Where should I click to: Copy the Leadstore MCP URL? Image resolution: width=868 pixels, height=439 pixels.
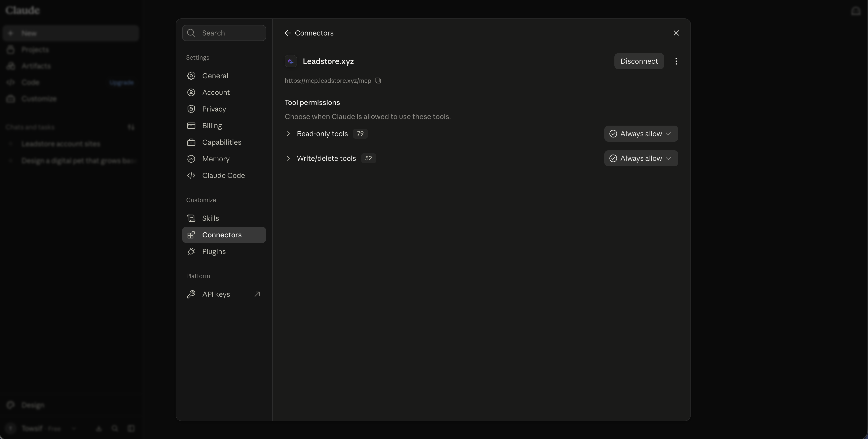coord(378,81)
